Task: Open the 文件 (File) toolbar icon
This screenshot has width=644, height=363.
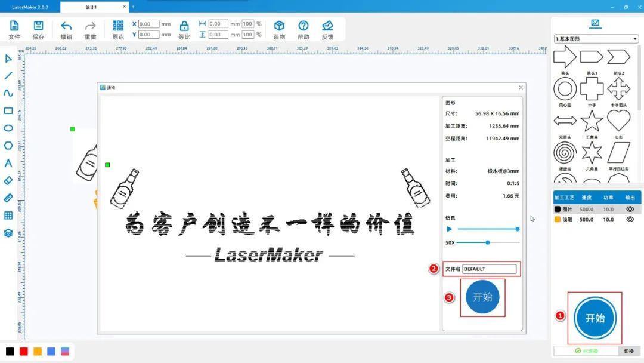Action: click(14, 27)
